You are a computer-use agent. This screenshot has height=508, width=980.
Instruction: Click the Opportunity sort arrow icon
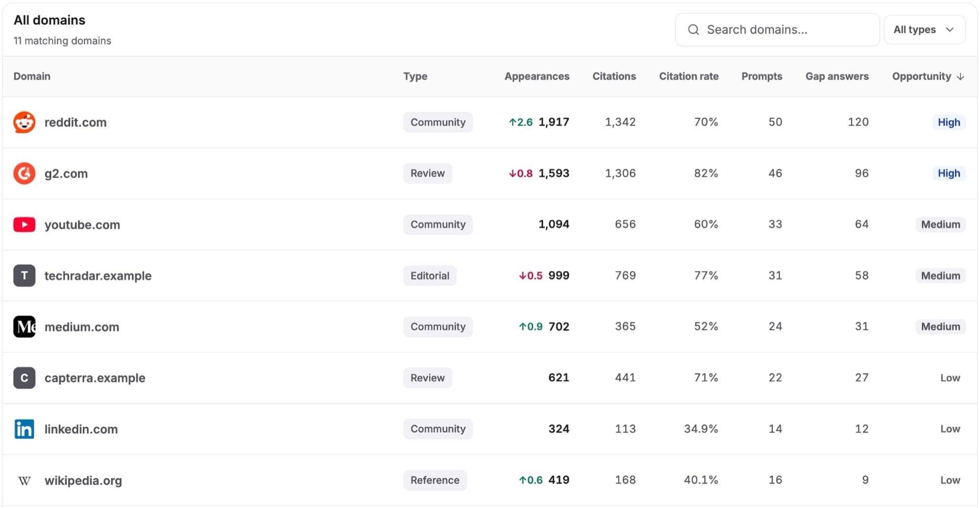pyautogui.click(x=960, y=76)
